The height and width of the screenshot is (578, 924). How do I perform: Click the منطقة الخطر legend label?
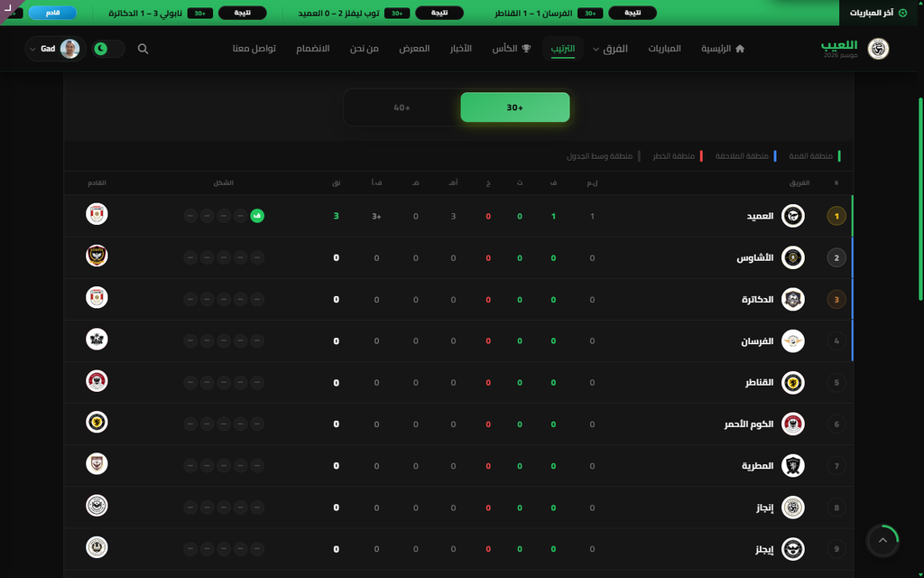673,156
